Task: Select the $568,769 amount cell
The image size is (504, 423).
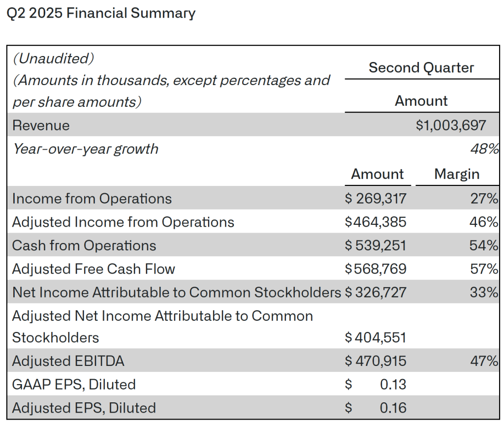Action: pyautogui.click(x=376, y=269)
